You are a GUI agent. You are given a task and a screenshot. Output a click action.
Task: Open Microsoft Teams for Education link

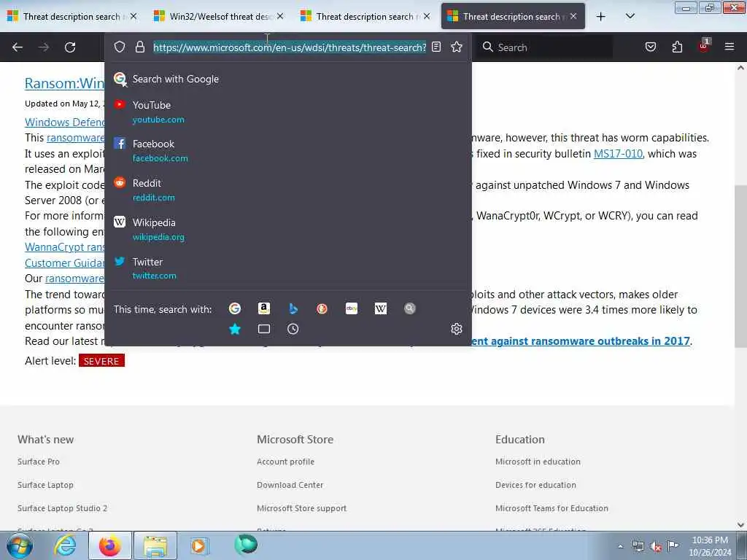coord(551,508)
